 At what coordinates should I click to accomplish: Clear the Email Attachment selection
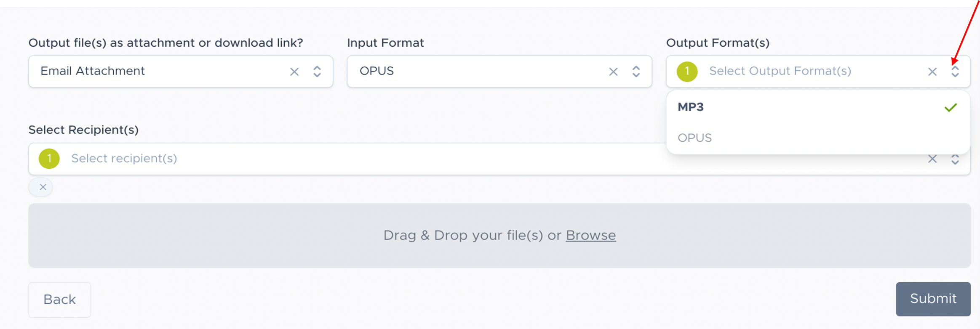click(294, 72)
